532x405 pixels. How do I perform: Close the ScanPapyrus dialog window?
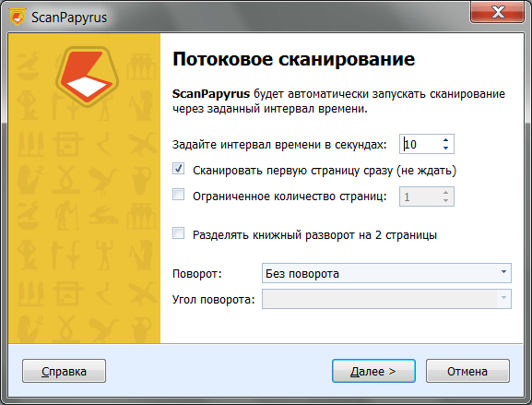click(x=497, y=12)
